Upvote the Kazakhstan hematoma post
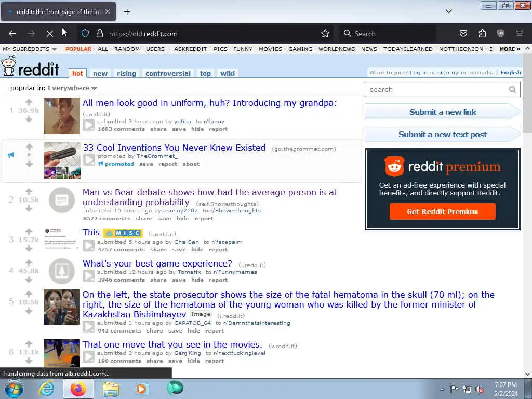Screen dimensions: 532x399 29,294
